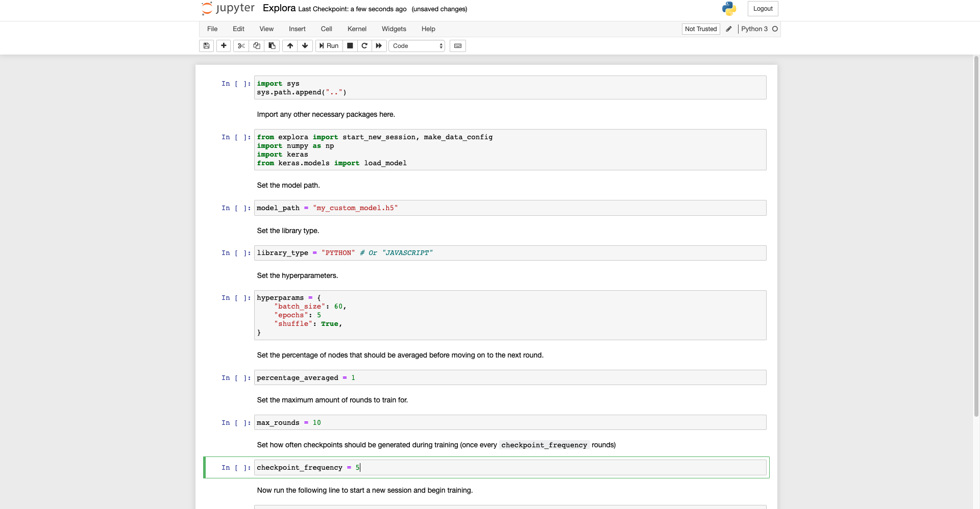Click the In [ ] prompt of hyperparams cell
Image resolution: width=980 pixels, height=509 pixels.
[x=236, y=298]
